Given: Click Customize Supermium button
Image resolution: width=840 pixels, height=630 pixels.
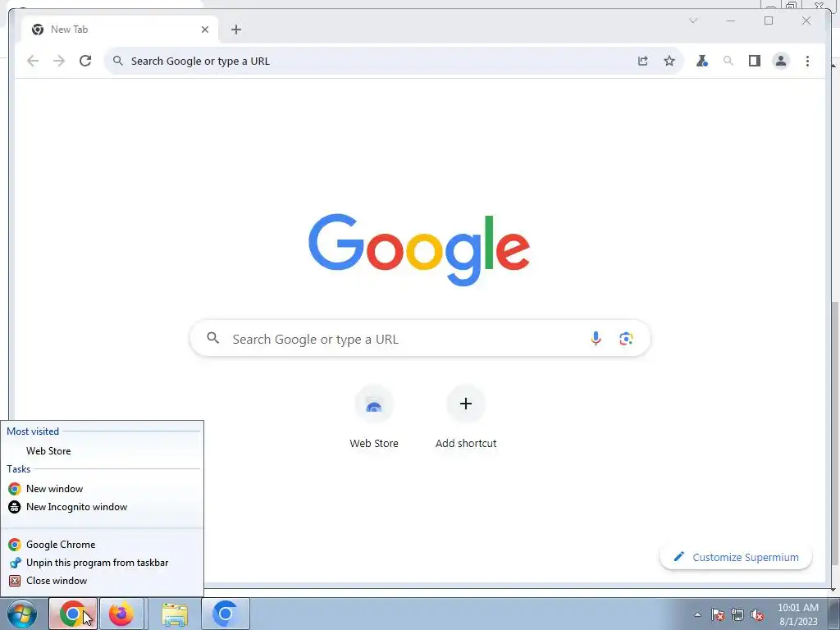Looking at the screenshot, I should tap(736, 557).
